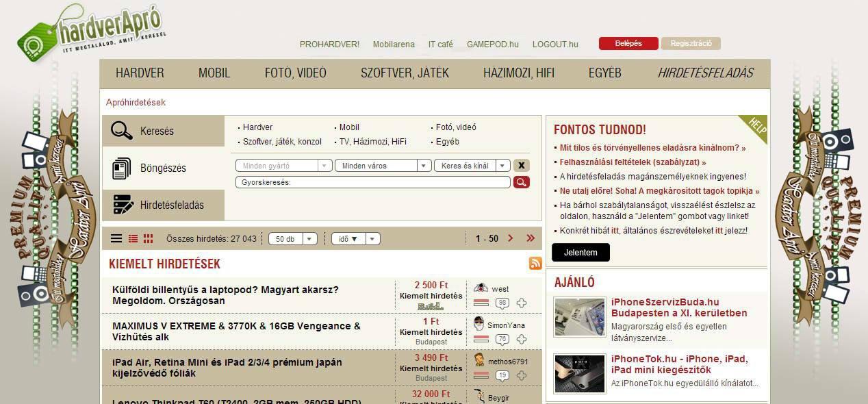Select the Hirdetésfeladás side tab
The image size is (868, 404).
(163, 205)
